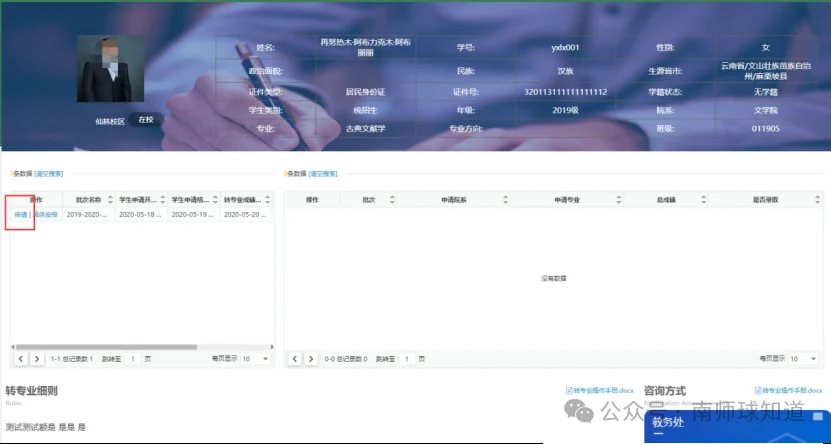Click date cell 2020-05-18 ...
This screenshot has width=831, height=444.
(140, 215)
